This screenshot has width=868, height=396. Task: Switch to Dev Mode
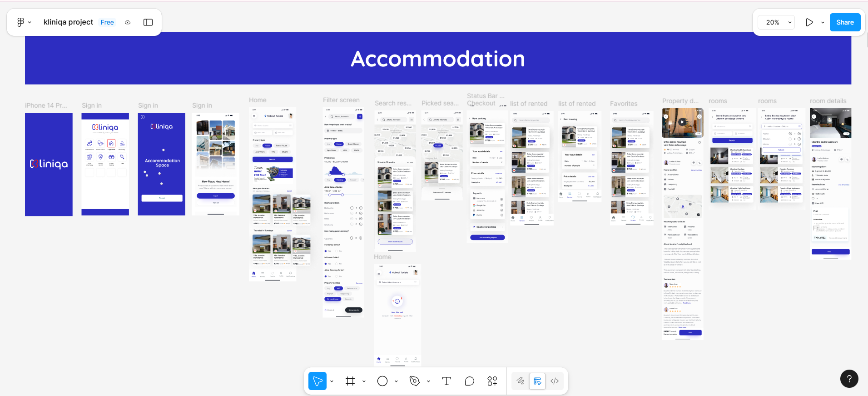(x=555, y=381)
